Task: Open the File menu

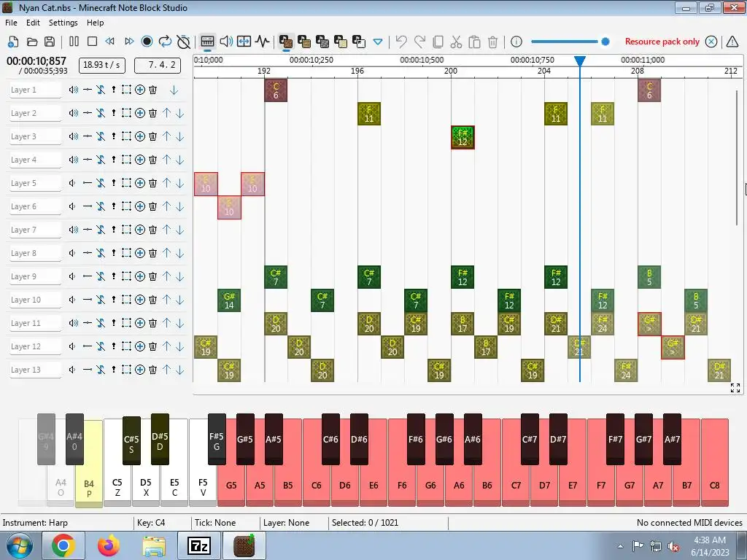Action: coord(11,23)
